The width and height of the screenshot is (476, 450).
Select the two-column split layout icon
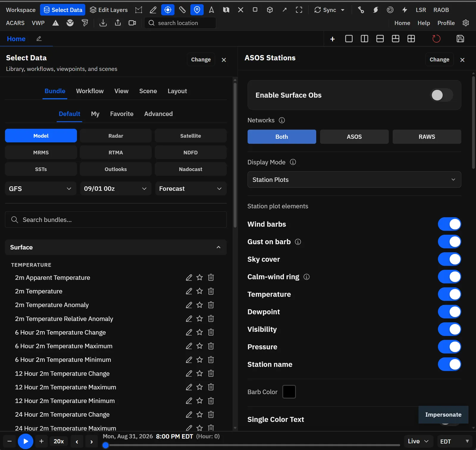tap(364, 39)
